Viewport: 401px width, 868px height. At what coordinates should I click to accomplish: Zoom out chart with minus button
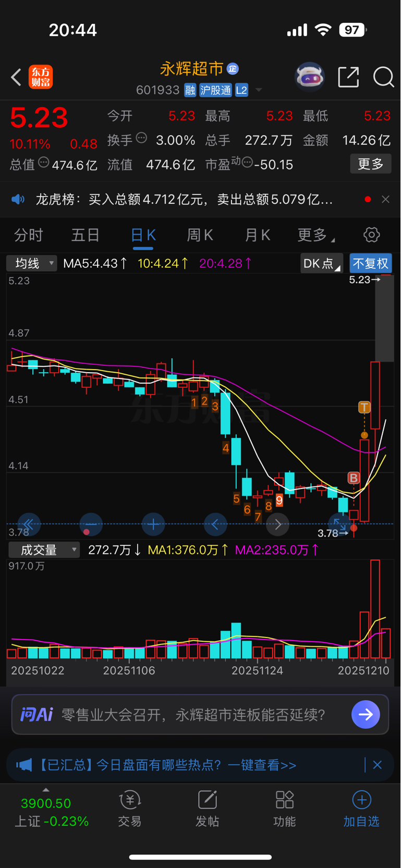(x=91, y=524)
